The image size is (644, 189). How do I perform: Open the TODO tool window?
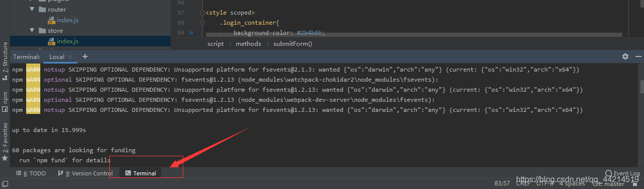[x=31, y=173]
